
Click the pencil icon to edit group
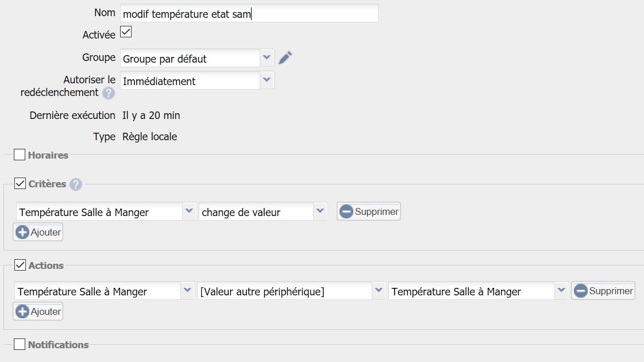pos(286,57)
